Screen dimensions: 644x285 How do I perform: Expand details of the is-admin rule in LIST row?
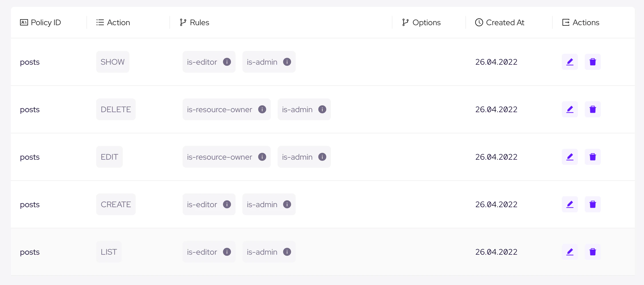click(287, 252)
